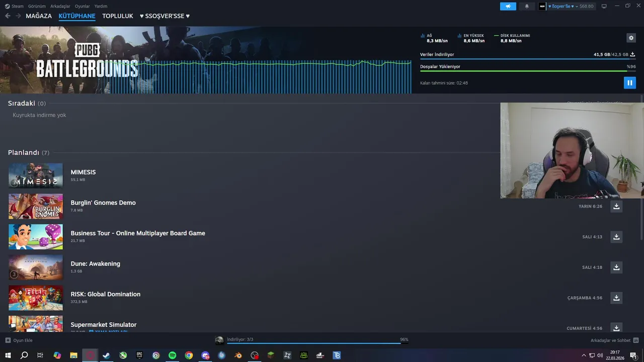Open Spotify from the taskbar
The image size is (644, 362).
172,355
